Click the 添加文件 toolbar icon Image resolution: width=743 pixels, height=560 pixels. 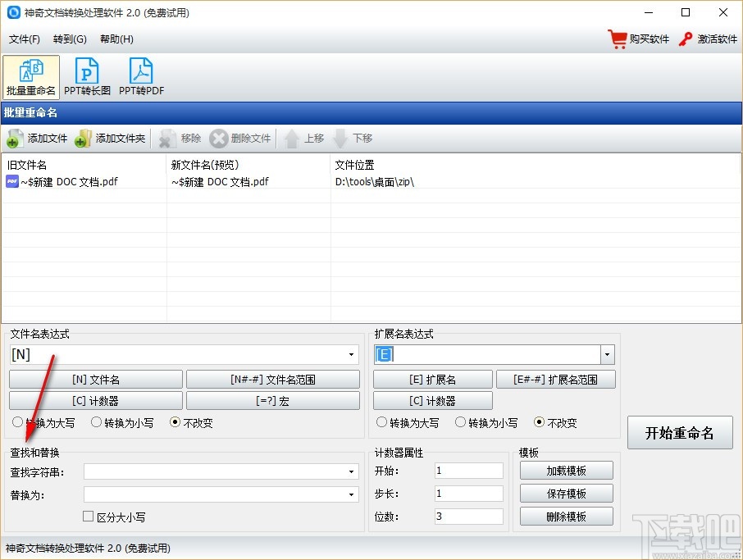click(13, 139)
